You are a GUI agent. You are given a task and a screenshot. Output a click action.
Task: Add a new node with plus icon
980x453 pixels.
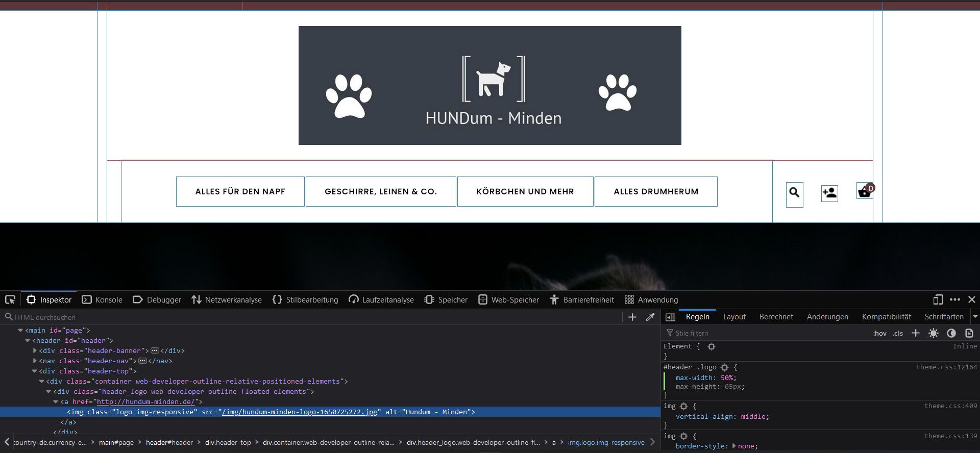(632, 317)
